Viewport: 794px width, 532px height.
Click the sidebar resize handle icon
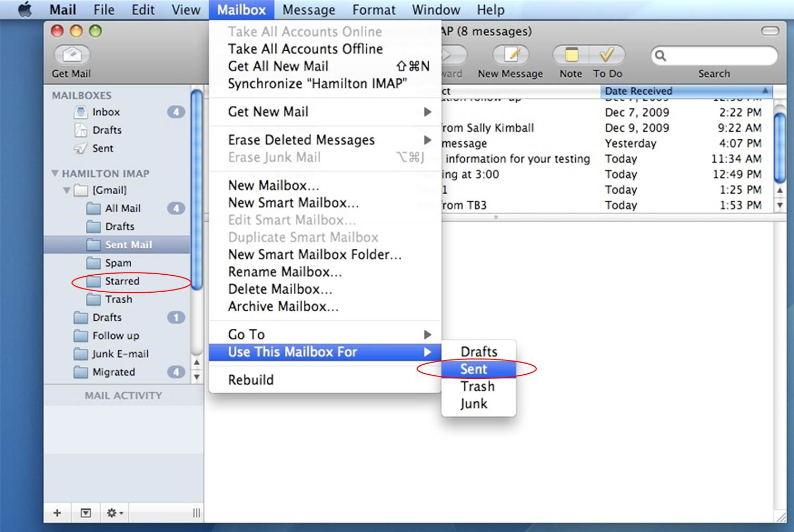[x=196, y=512]
